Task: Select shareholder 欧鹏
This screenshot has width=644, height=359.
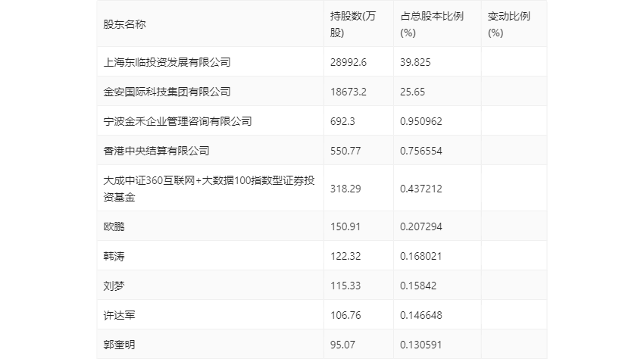Action: pos(114,226)
